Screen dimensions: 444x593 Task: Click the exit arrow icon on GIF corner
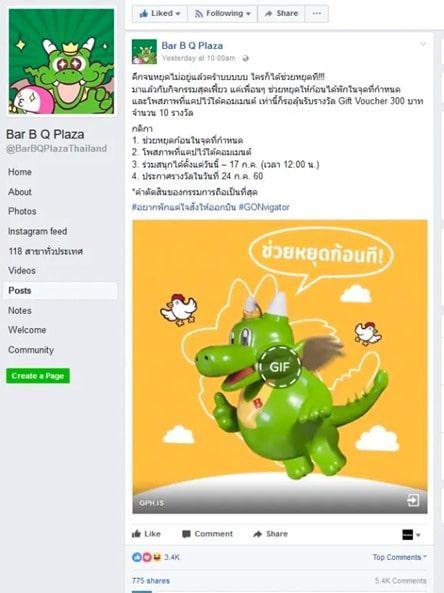(413, 500)
